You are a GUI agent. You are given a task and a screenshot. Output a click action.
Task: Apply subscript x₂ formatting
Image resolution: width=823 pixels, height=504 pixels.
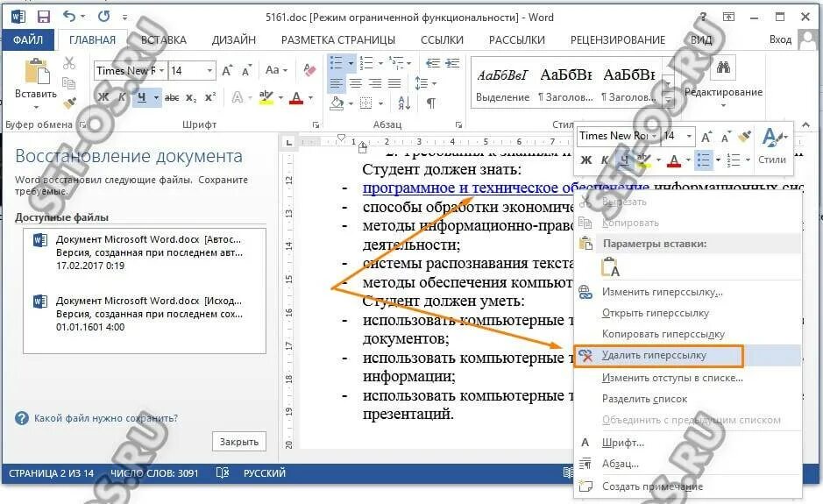click(x=191, y=97)
